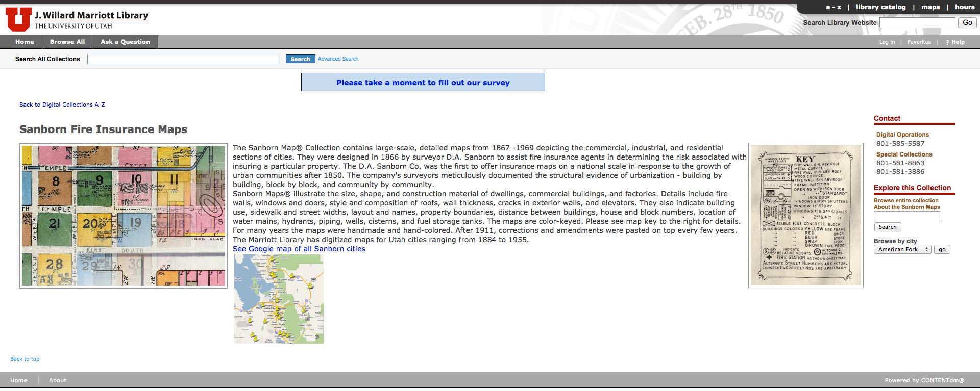Click the Back to top link
The height and width of the screenshot is (391, 980).
click(x=25, y=359)
